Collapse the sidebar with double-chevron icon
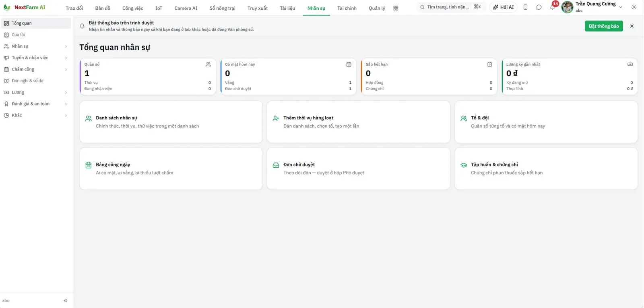 pos(66,300)
